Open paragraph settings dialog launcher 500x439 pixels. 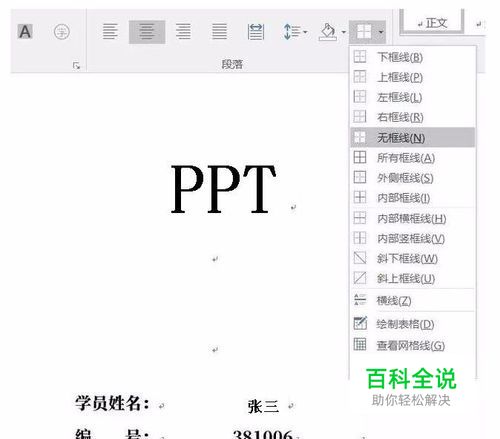click(76, 66)
